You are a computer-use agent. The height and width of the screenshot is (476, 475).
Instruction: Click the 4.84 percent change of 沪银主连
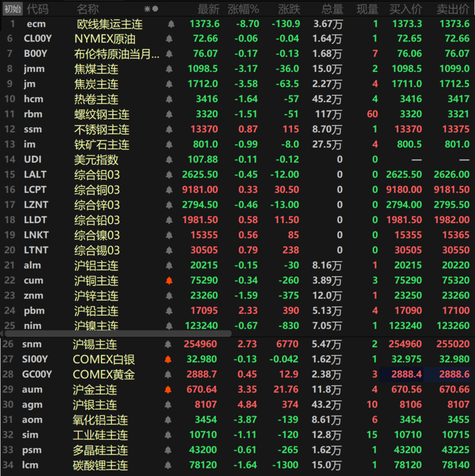[247, 405]
